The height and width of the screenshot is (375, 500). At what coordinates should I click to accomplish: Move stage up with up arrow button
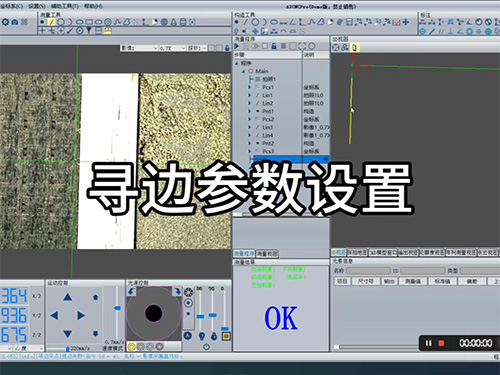(x=68, y=297)
